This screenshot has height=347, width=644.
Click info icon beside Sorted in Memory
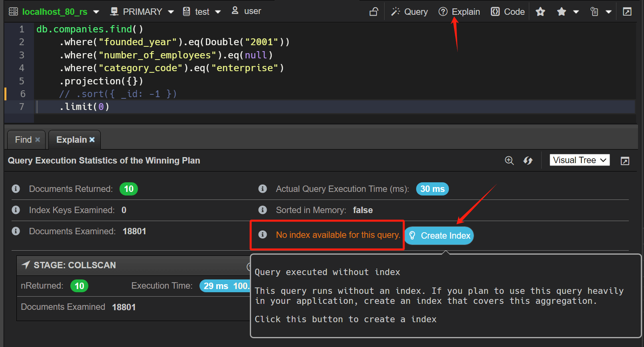pyautogui.click(x=263, y=210)
